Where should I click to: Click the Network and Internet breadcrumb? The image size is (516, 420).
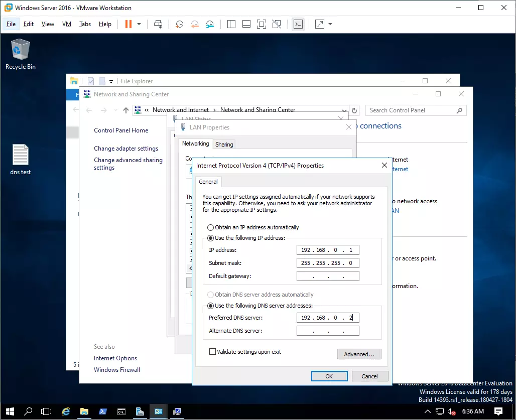181,110
